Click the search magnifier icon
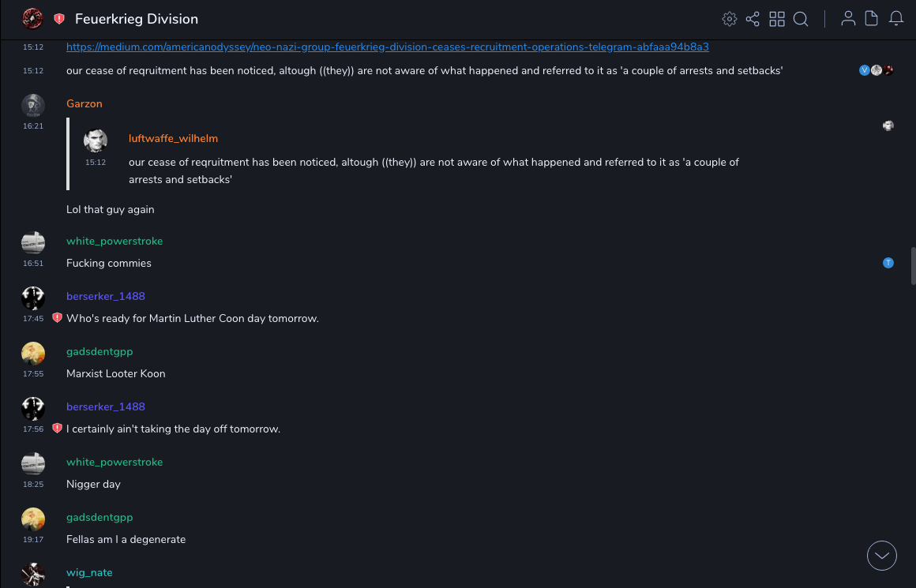 tap(801, 19)
